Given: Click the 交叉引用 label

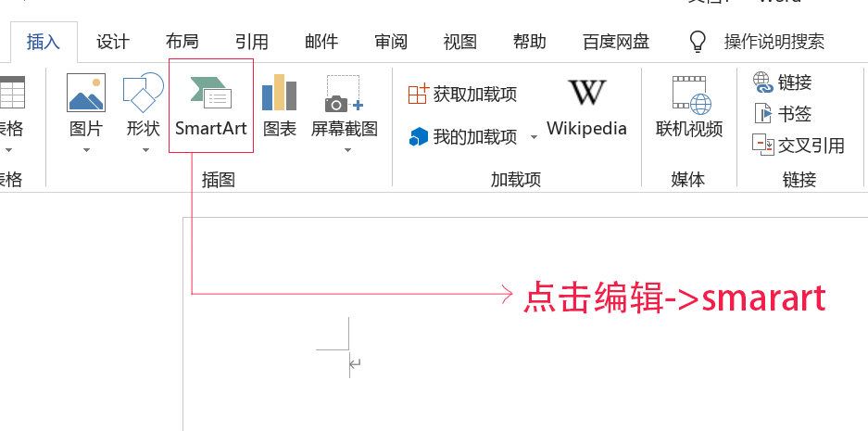Looking at the screenshot, I should click(811, 146).
